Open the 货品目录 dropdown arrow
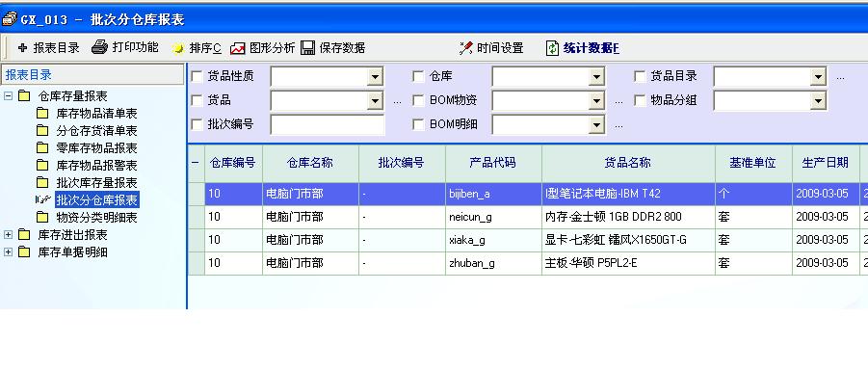868x370 pixels. point(818,76)
